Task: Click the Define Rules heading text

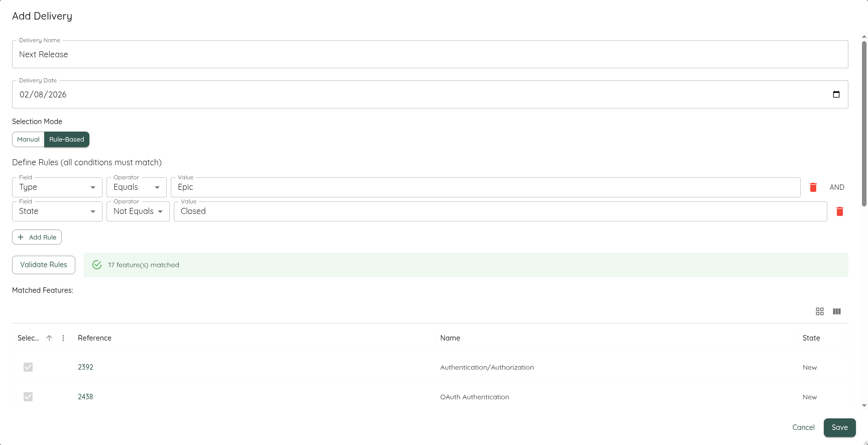Action: pos(87,162)
